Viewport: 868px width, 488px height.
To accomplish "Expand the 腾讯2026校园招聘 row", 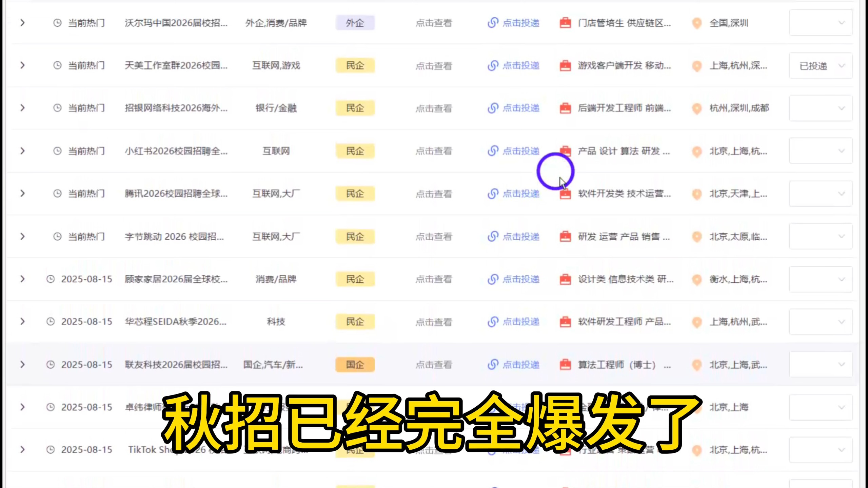I will pos(22,194).
